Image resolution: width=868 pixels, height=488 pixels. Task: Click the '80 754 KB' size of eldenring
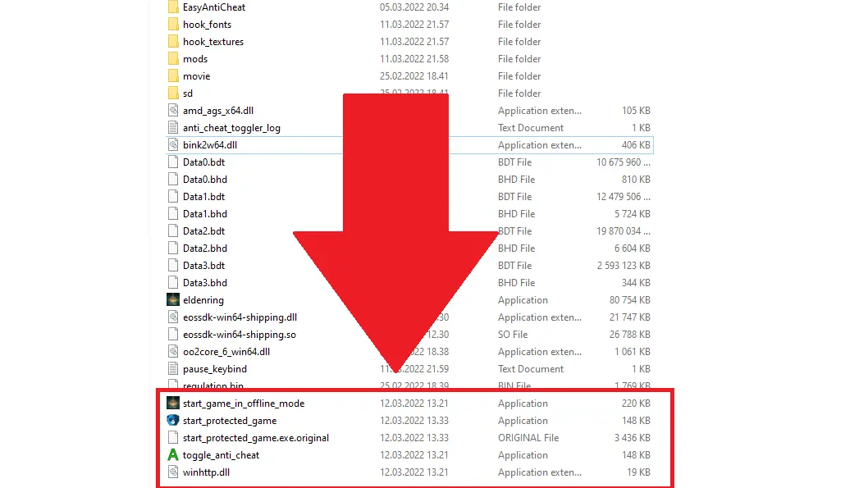[629, 300]
